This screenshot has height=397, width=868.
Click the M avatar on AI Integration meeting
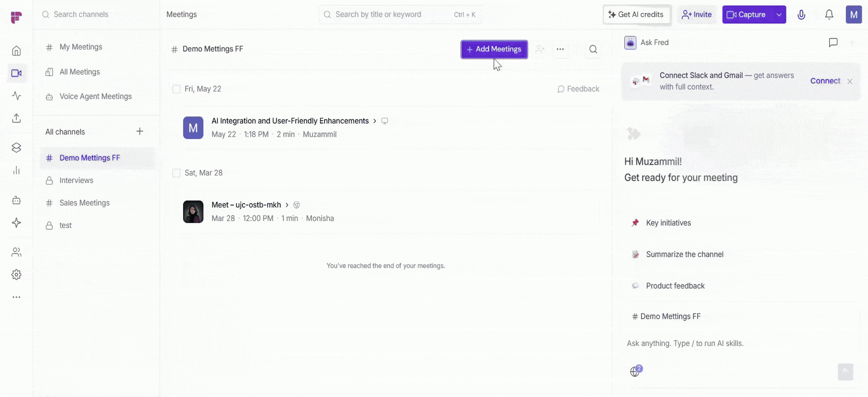click(193, 128)
